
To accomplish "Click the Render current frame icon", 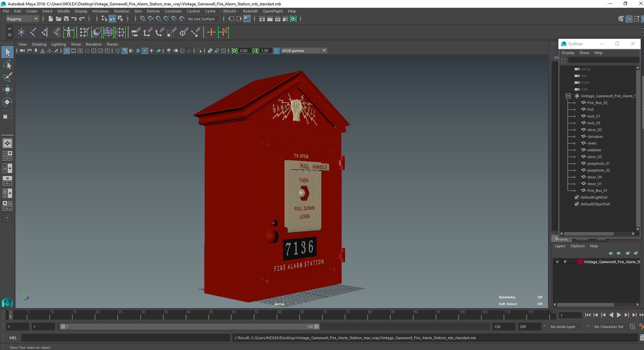I will (x=270, y=19).
